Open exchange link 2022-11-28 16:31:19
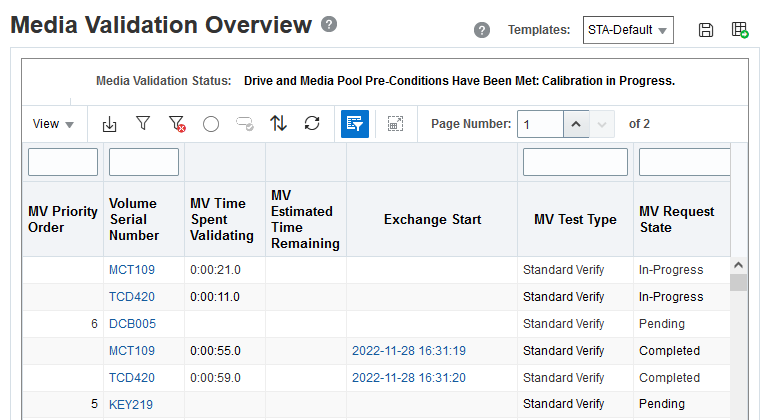 pos(409,351)
